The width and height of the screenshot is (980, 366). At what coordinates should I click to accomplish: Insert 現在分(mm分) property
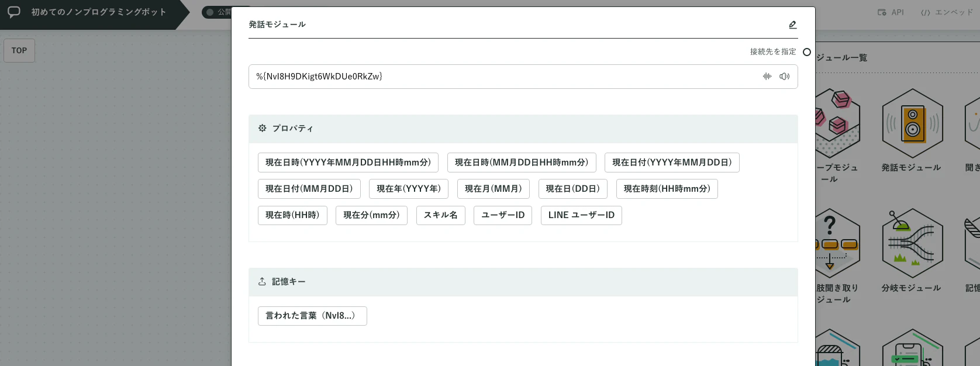[x=371, y=215]
